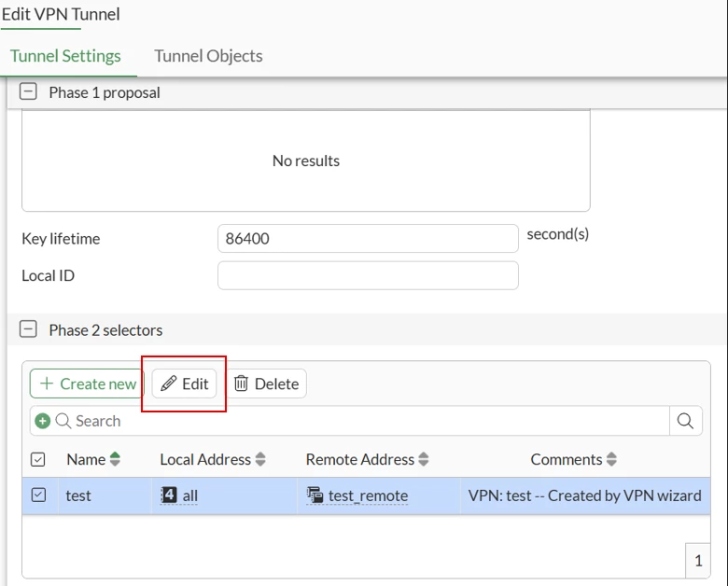This screenshot has height=586, width=728.
Task: Sort by the Name column arrows
Action: (115, 459)
